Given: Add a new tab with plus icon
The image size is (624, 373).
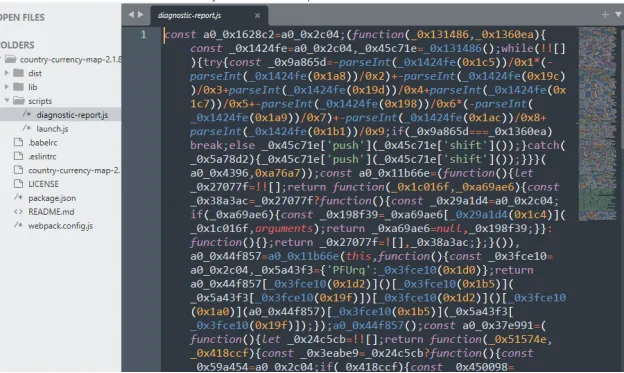Looking at the screenshot, I should pos(605,14).
